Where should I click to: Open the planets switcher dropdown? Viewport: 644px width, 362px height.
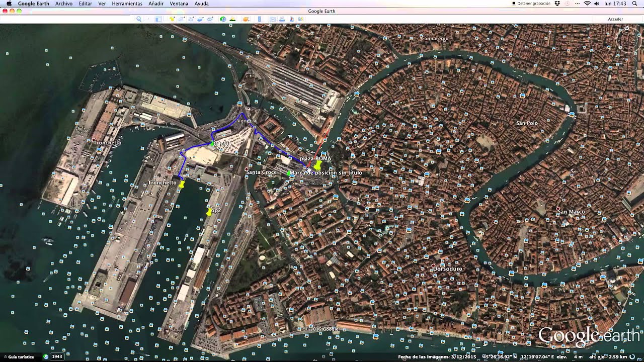246,19
